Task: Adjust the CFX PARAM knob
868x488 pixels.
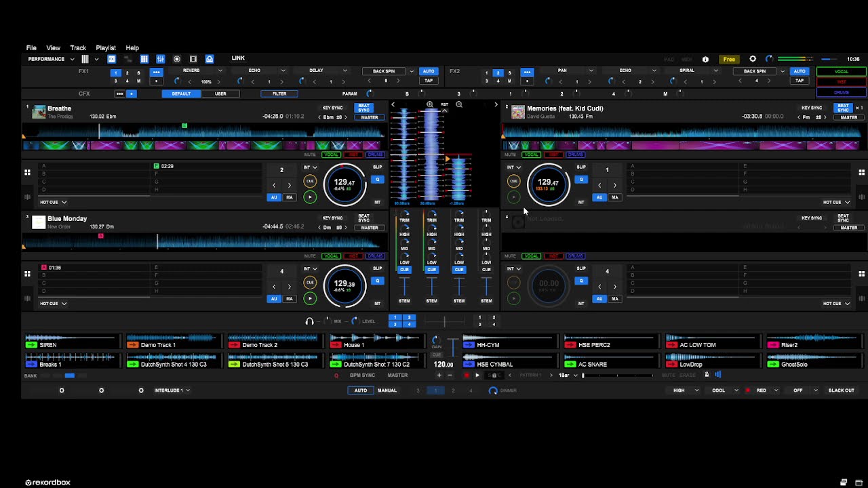Action: 369,94
